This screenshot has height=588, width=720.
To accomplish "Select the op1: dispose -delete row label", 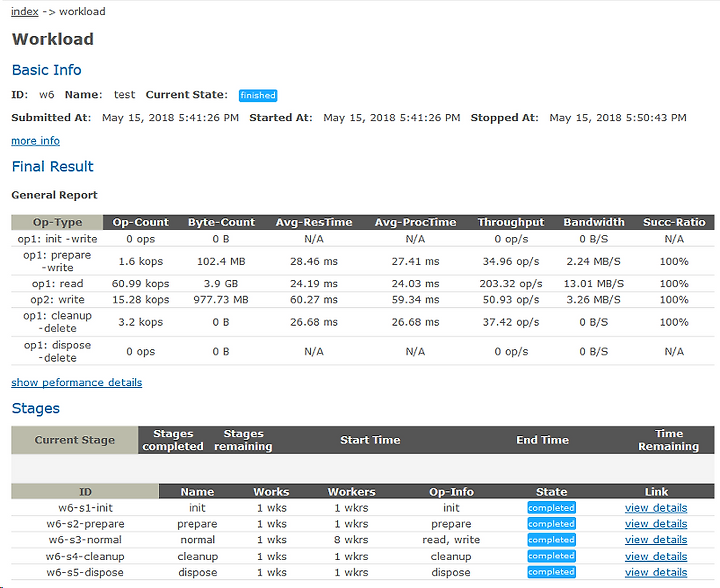I will pos(57,352).
